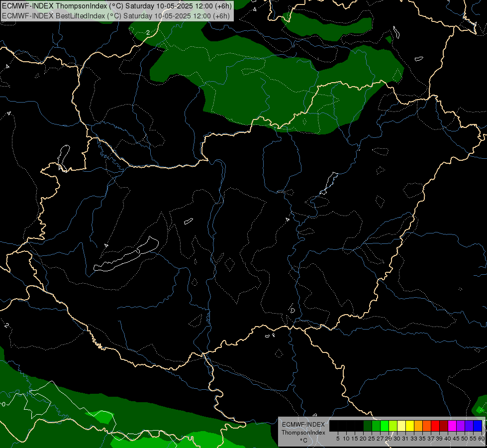Image resolution: width=487 pixels, height=448 pixels.
Task: Select the orange 33-35 legend swatch
Action: click(x=418, y=426)
